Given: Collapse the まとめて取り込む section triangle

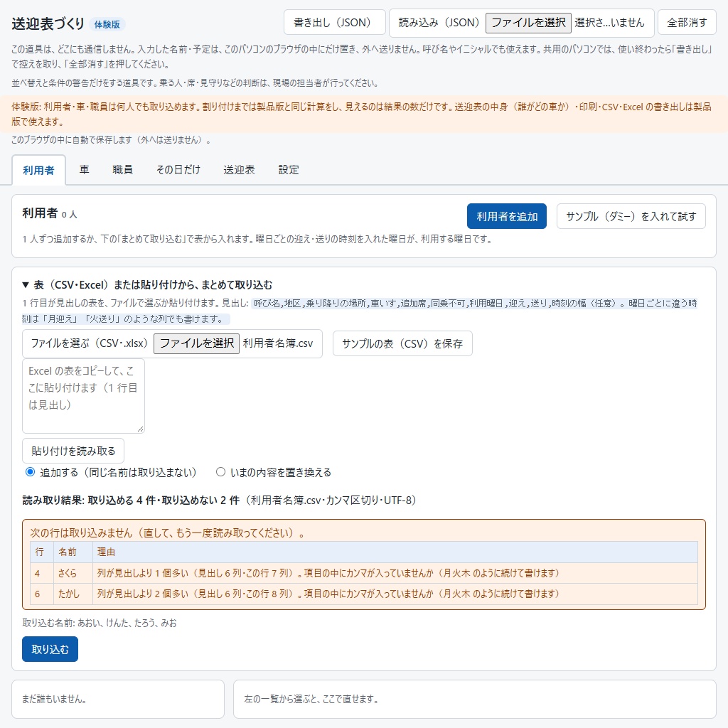Looking at the screenshot, I should pyautogui.click(x=26, y=284).
